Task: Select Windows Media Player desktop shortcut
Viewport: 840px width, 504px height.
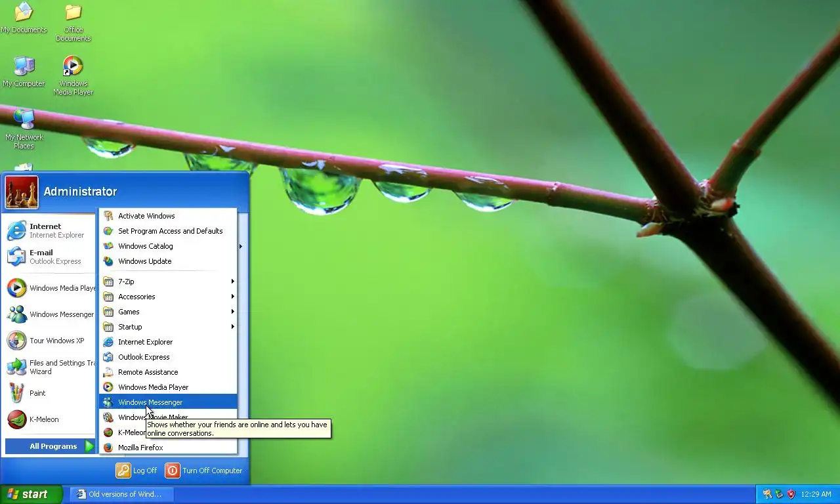Action: point(73,75)
